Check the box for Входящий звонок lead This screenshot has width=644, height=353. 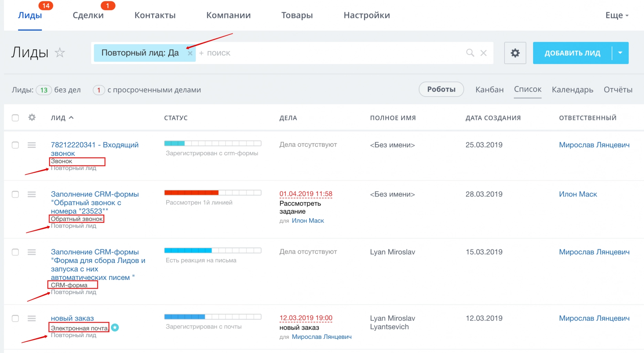[15, 145]
